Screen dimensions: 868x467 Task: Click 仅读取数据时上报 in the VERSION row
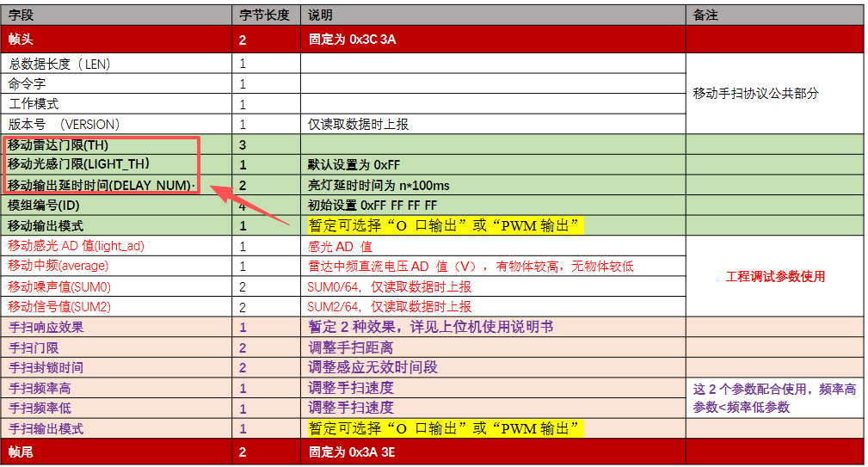click(x=358, y=125)
